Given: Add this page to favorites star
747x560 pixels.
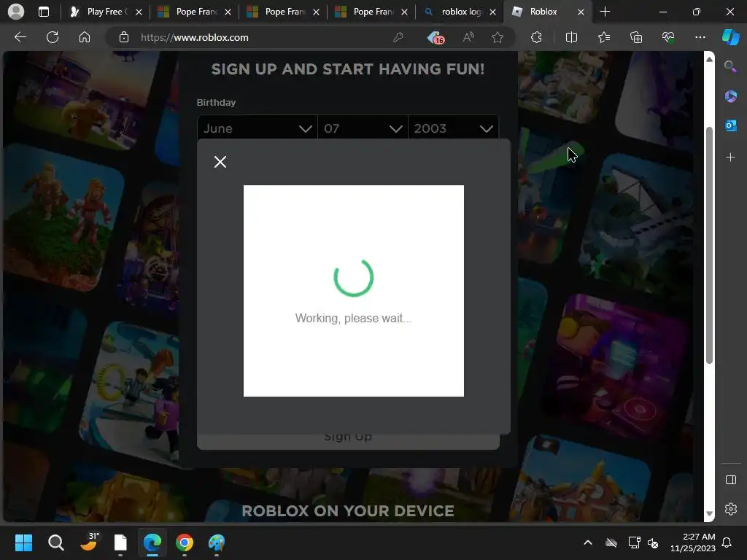Looking at the screenshot, I should [x=498, y=37].
